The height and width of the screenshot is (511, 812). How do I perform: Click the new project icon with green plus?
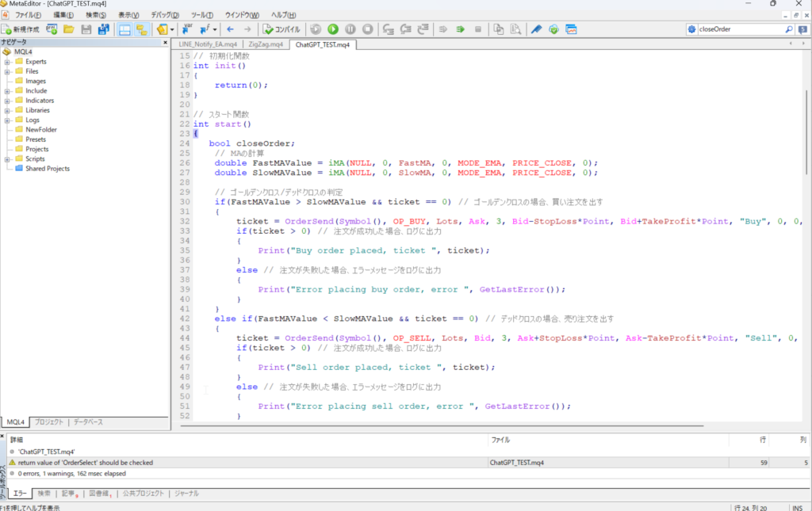52,29
